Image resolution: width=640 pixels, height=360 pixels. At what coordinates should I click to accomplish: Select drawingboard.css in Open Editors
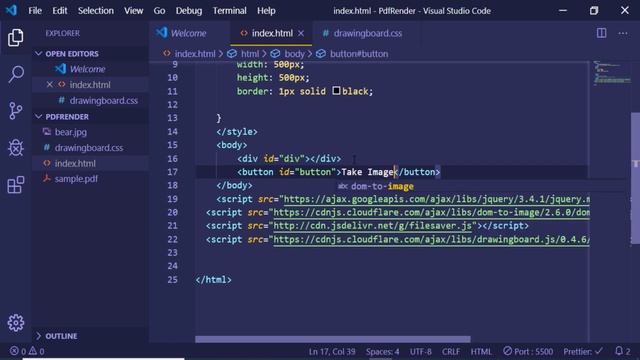tap(103, 100)
